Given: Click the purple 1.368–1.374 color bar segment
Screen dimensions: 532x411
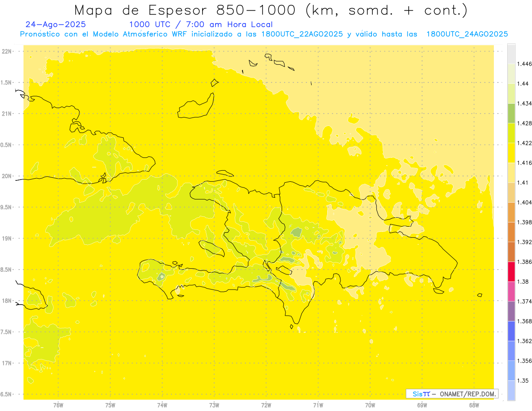Looking at the screenshot, I should (x=511, y=311).
